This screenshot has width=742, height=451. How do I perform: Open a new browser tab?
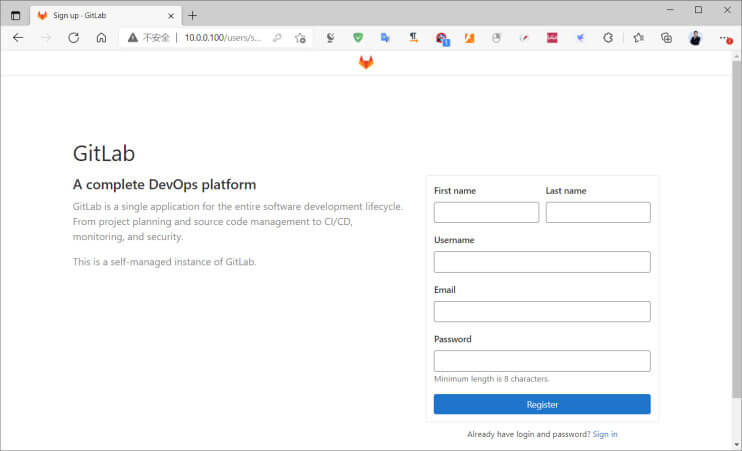click(x=192, y=16)
